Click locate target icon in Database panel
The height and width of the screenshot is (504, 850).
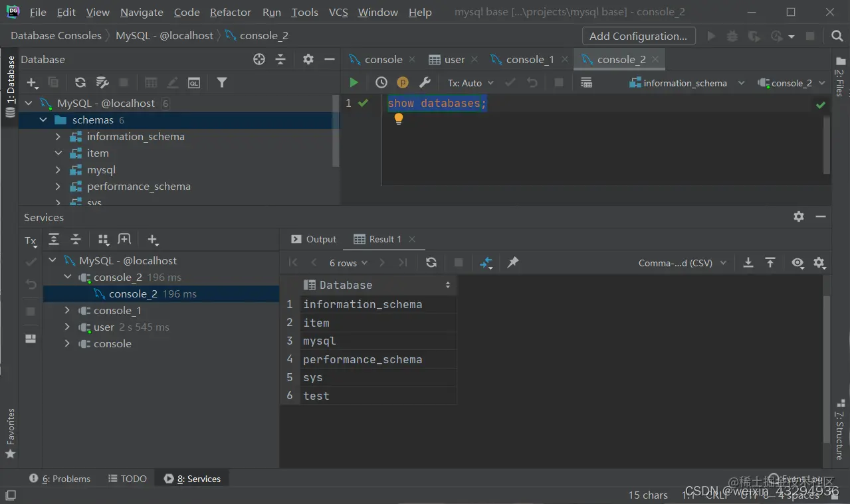point(259,59)
